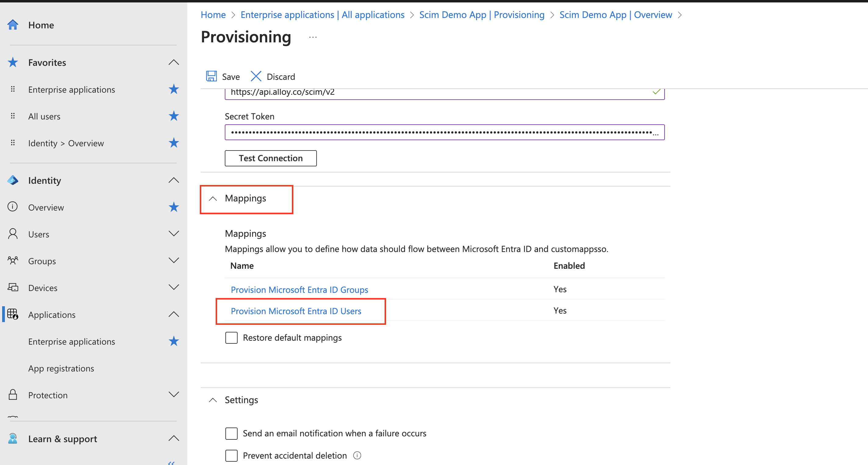Open App registrations in sidebar
The height and width of the screenshot is (465, 868).
pyautogui.click(x=61, y=368)
